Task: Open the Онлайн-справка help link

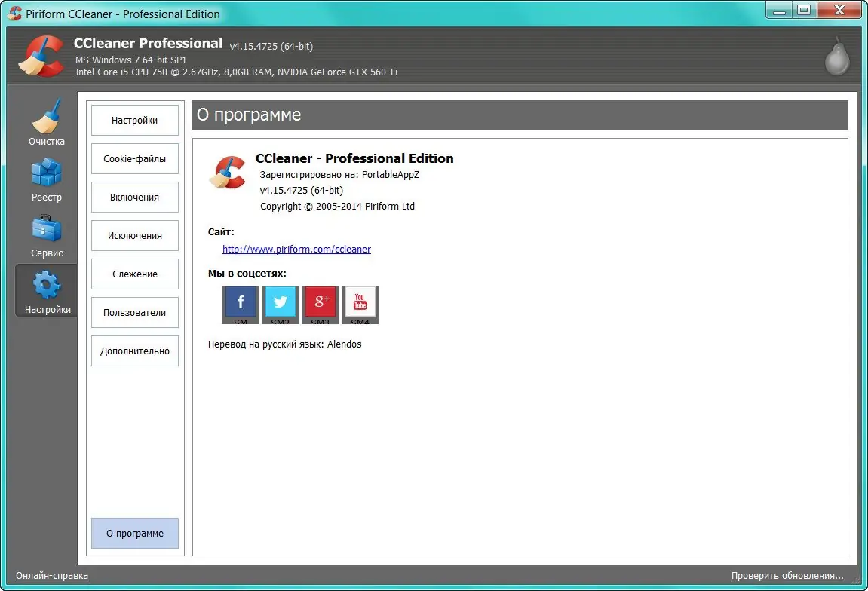Action: tap(52, 575)
